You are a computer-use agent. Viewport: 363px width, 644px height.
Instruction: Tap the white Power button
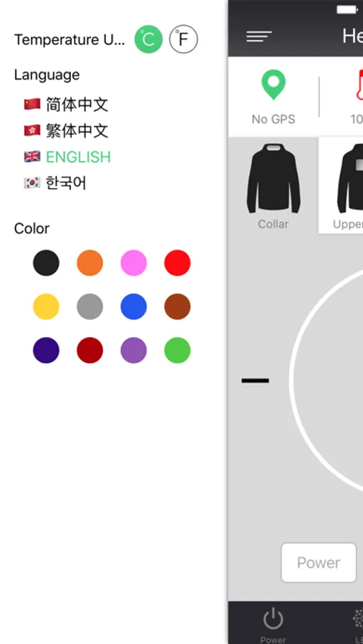(319, 562)
